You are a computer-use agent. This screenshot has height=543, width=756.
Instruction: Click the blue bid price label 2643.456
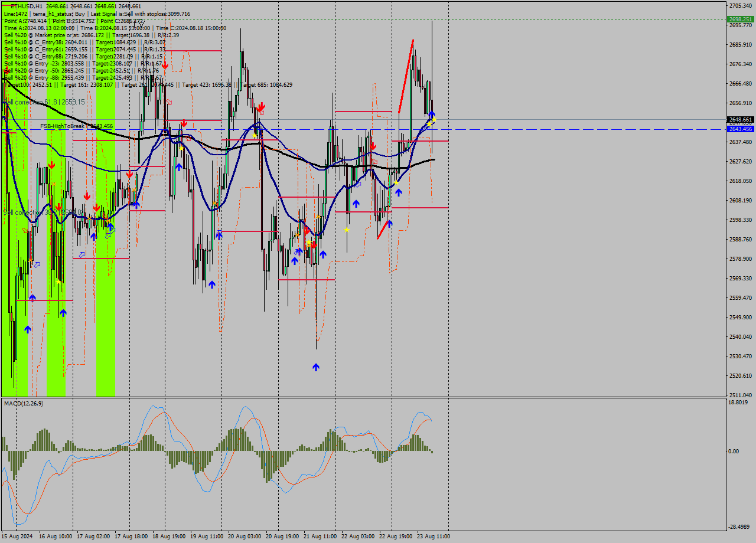coord(741,129)
